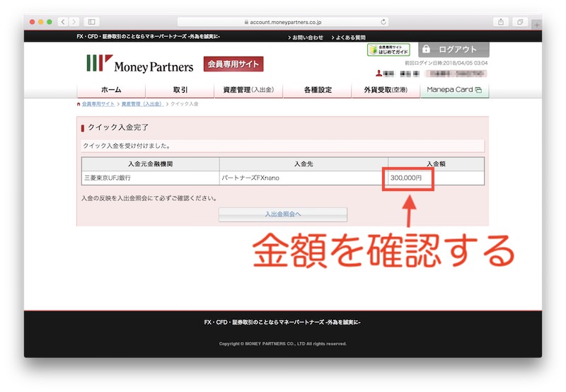
Task: Click the user silhouette icon near the name
Action: point(379,74)
